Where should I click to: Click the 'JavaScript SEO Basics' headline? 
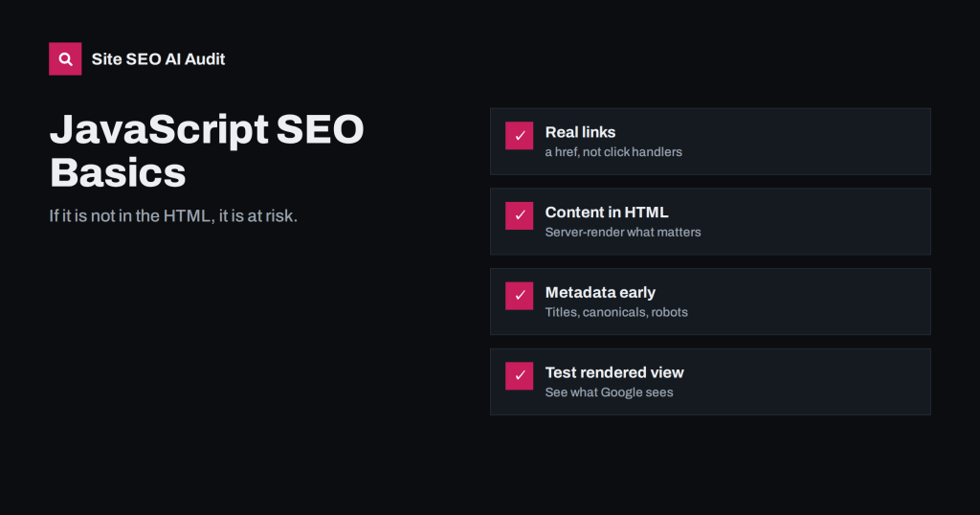coord(207,150)
